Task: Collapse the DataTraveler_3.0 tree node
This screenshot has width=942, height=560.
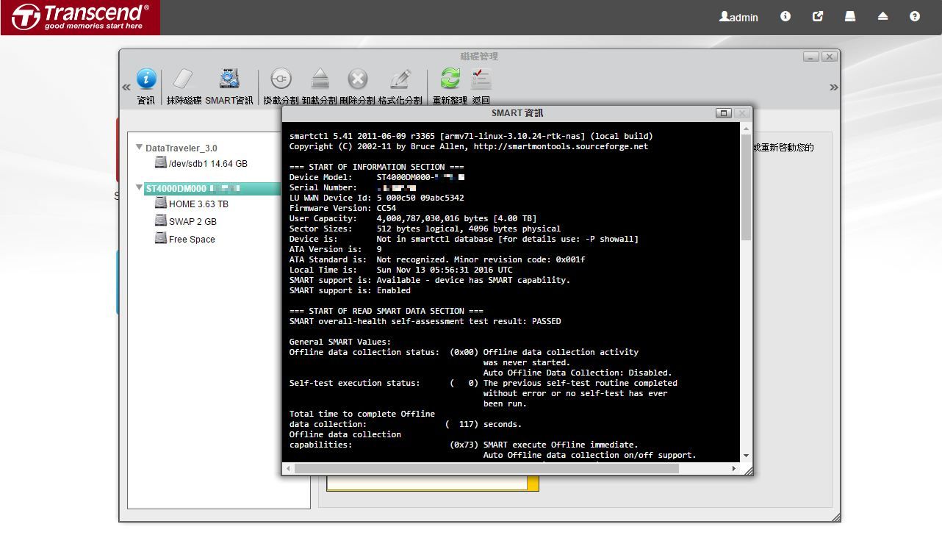Action: pyautogui.click(x=140, y=148)
